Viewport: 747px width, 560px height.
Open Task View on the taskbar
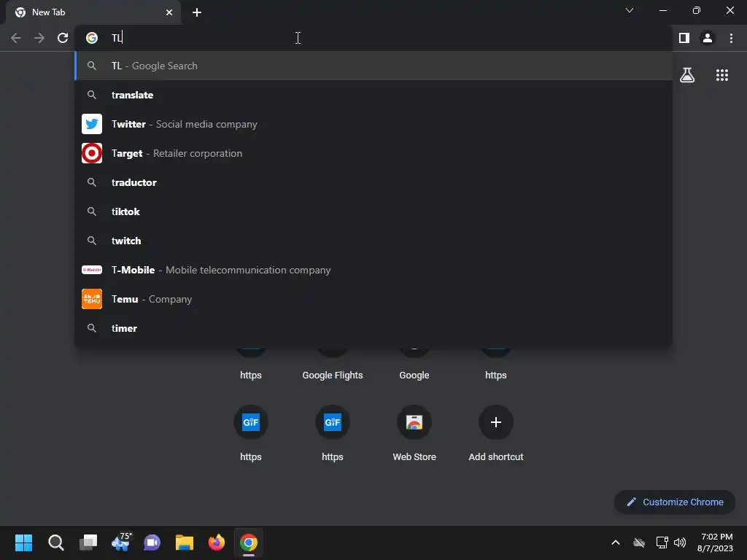[88, 542]
